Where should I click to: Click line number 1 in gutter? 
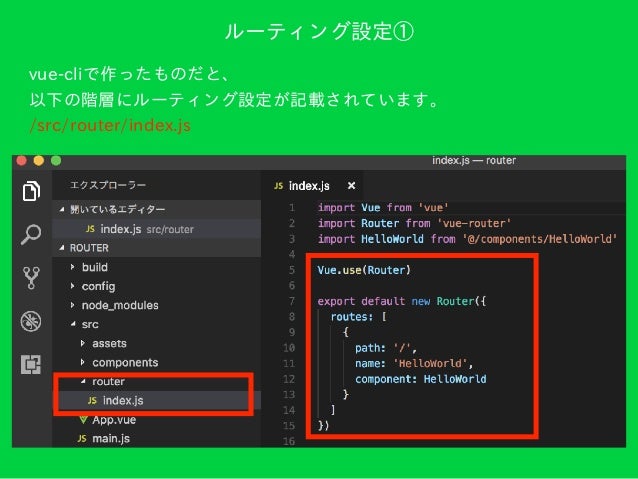click(x=292, y=208)
